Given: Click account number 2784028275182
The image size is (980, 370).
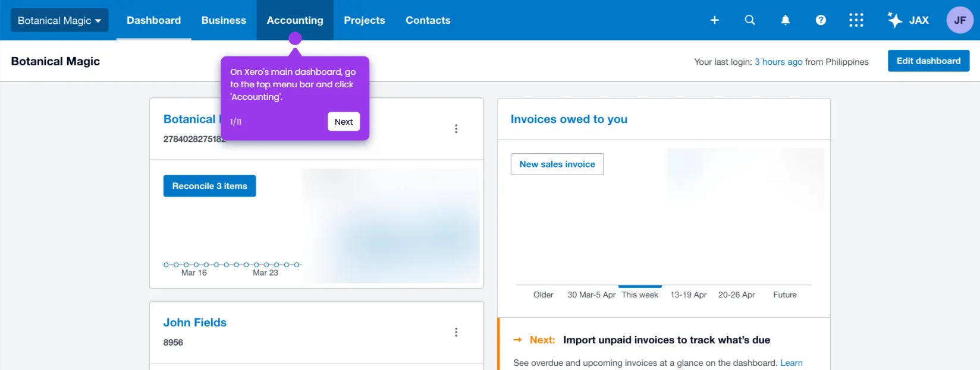Looking at the screenshot, I should [x=194, y=139].
